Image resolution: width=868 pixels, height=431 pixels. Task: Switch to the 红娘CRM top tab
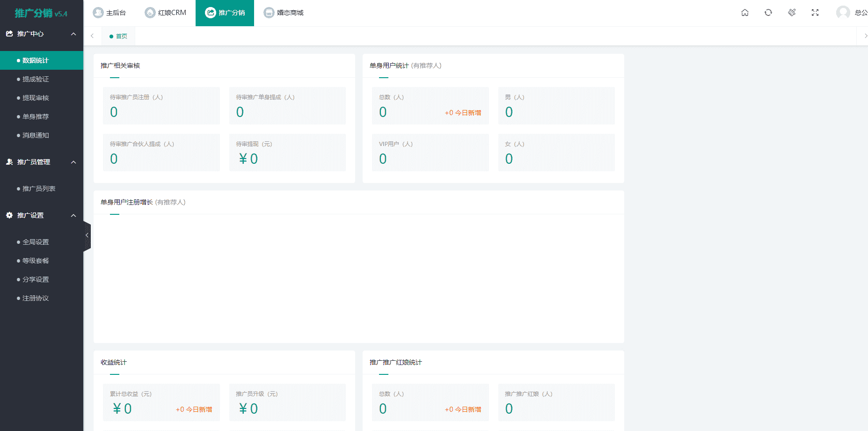click(166, 13)
